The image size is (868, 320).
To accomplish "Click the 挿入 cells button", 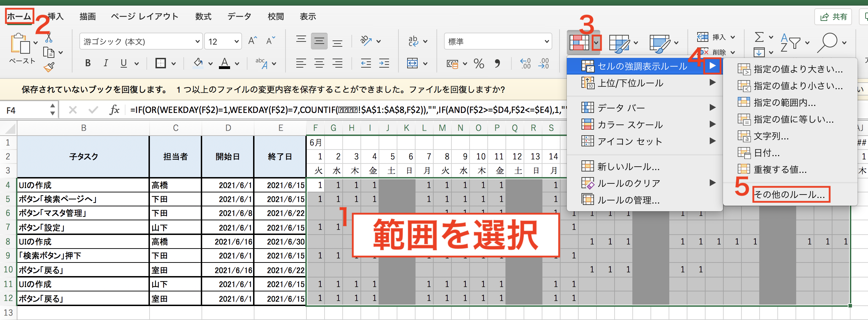I will coord(716,37).
